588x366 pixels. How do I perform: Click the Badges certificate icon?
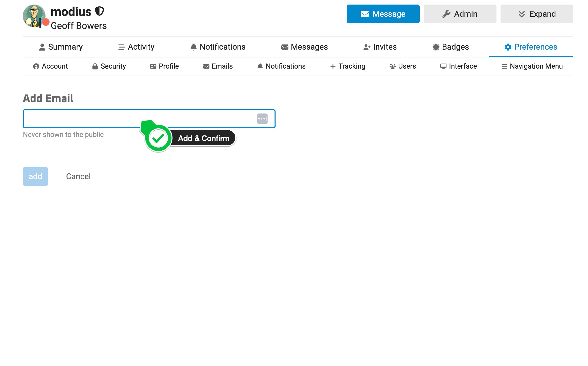(436, 47)
